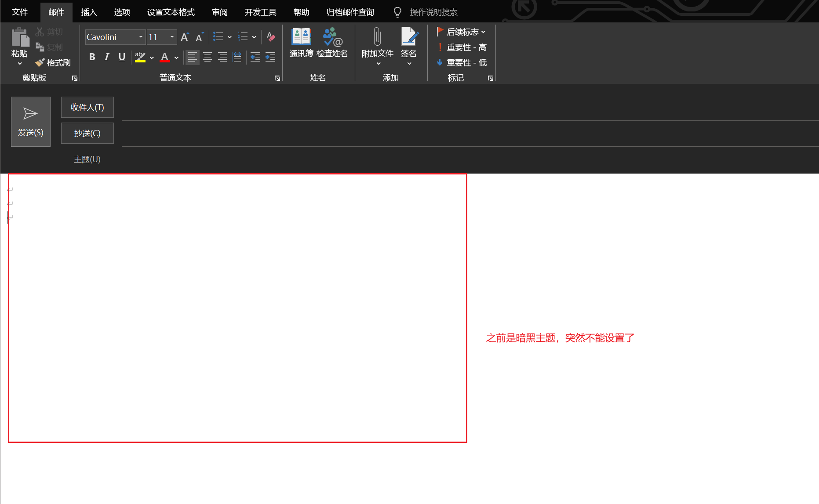Expand highlight color dropdown arrow
This screenshot has height=504, width=819.
(152, 58)
